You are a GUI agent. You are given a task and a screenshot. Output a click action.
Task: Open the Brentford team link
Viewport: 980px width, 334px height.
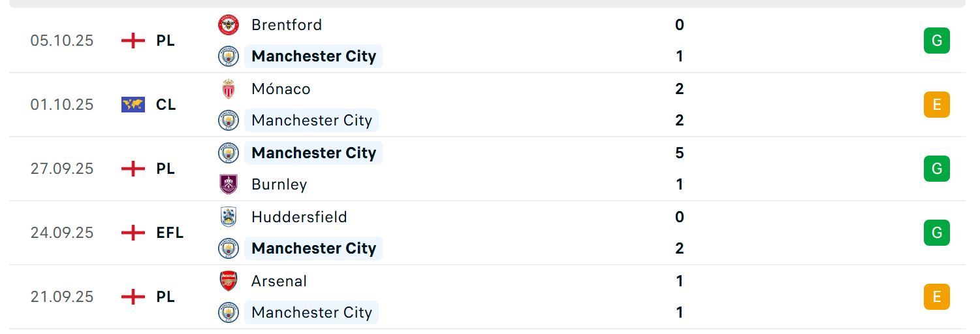point(287,25)
